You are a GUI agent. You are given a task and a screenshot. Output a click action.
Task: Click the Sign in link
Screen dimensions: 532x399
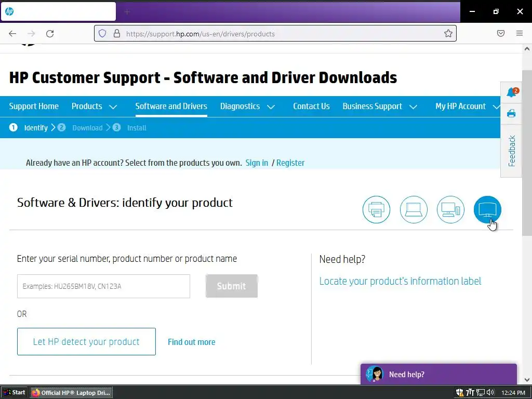257,163
